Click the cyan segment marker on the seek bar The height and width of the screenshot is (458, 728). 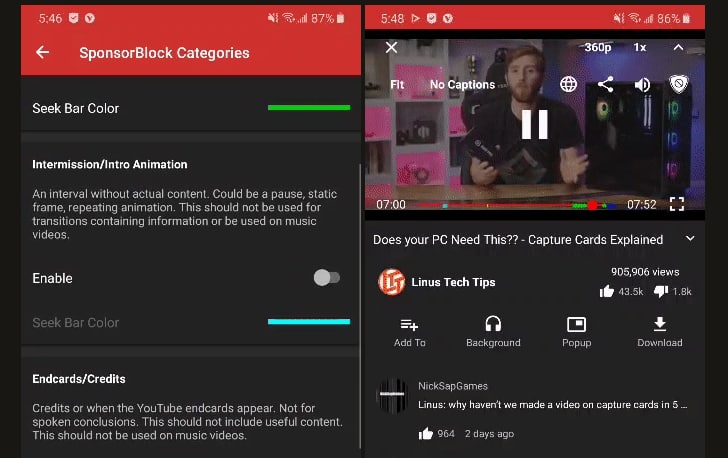(x=445, y=205)
